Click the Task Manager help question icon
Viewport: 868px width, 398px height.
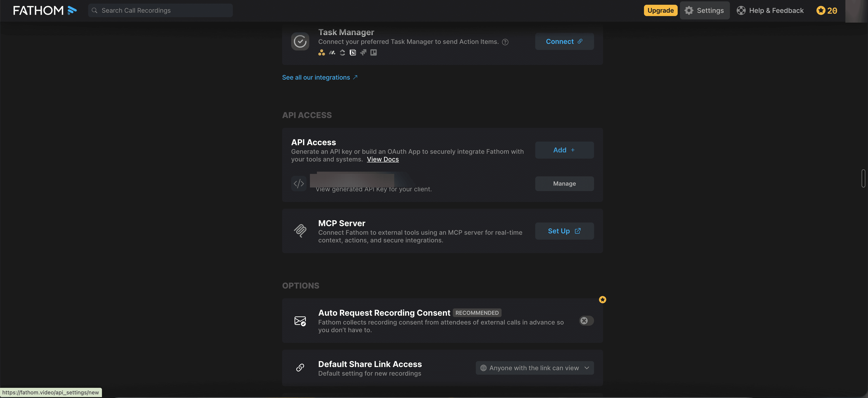pos(505,42)
